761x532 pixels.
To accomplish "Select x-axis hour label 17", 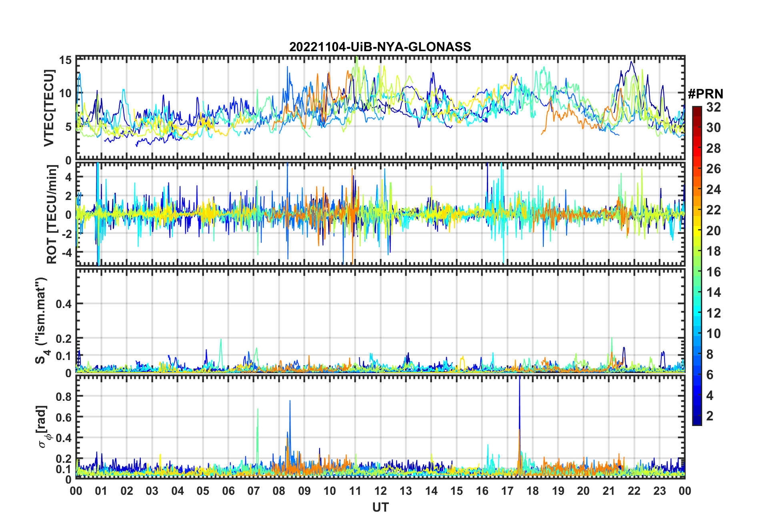I will [x=507, y=491].
